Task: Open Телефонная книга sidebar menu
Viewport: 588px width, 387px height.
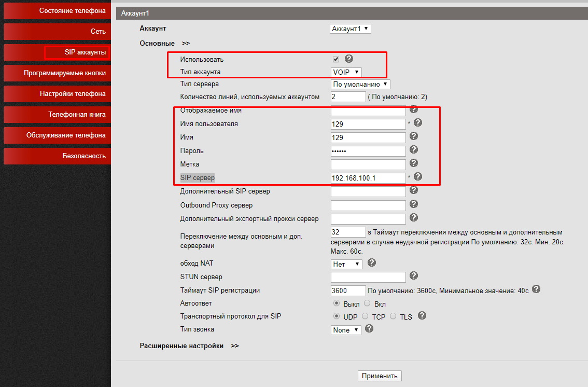Action: 56,115
